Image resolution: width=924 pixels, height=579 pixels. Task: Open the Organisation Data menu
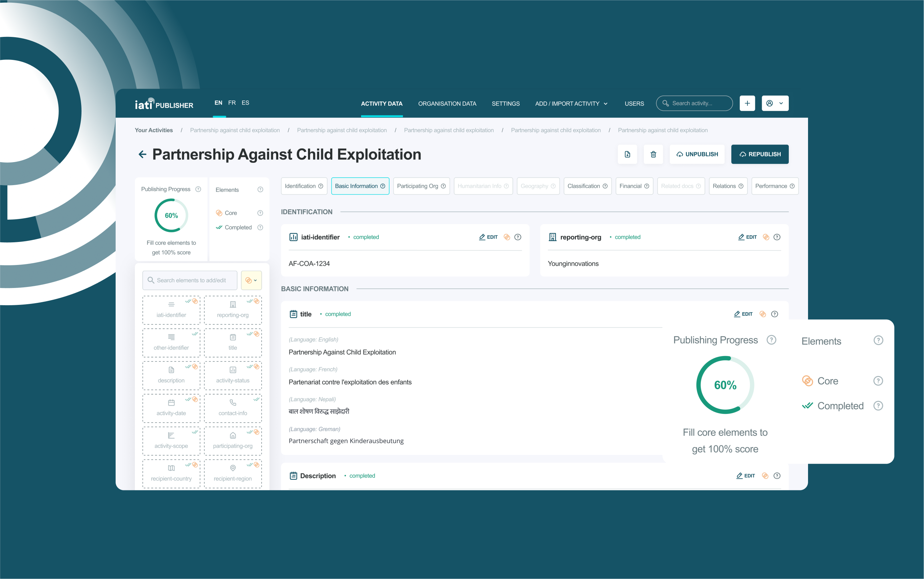tap(447, 104)
